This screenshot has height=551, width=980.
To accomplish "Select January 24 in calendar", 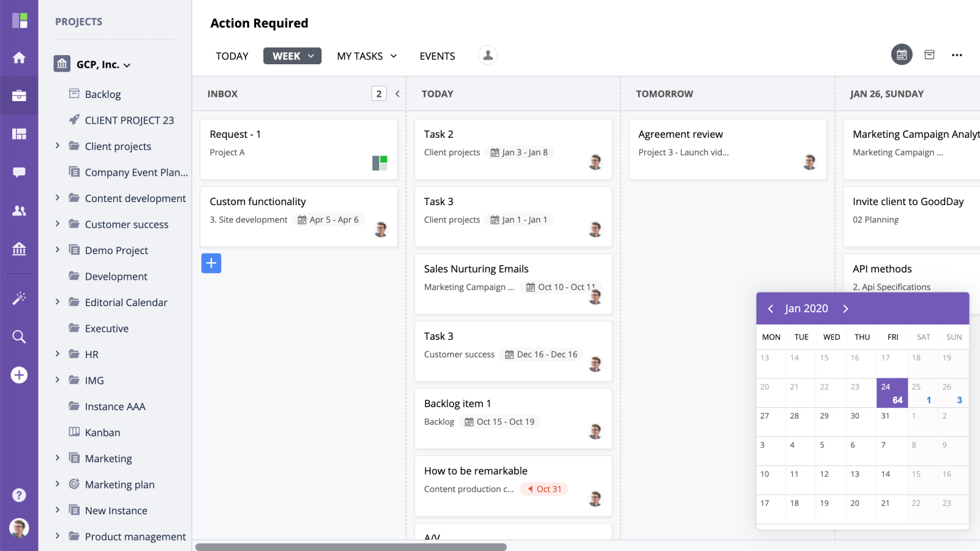I will coord(892,393).
